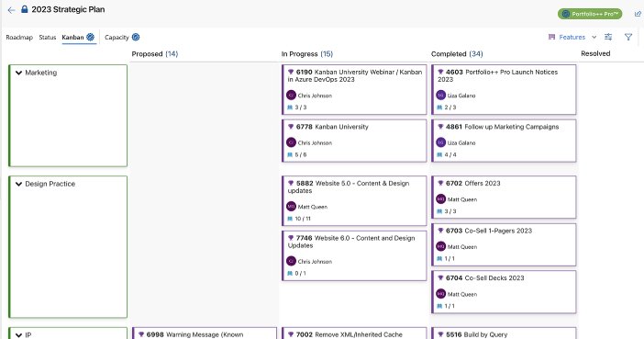This screenshot has height=339, width=644.
Task: Click the trophy icon on card 6704
Action: [440, 278]
